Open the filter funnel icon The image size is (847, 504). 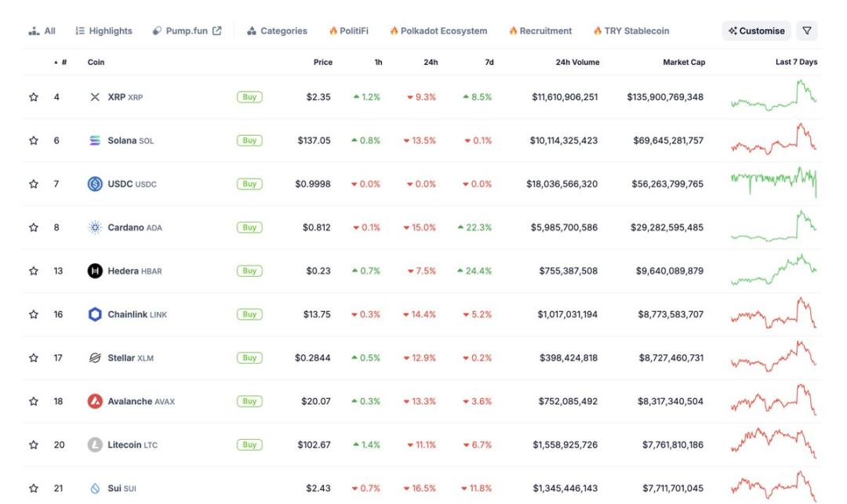pyautogui.click(x=807, y=31)
